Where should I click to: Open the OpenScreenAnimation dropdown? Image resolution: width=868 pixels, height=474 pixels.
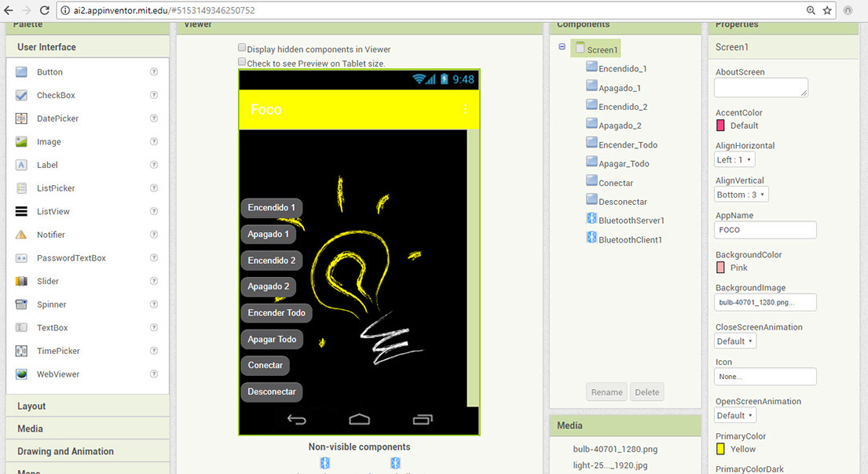point(735,415)
